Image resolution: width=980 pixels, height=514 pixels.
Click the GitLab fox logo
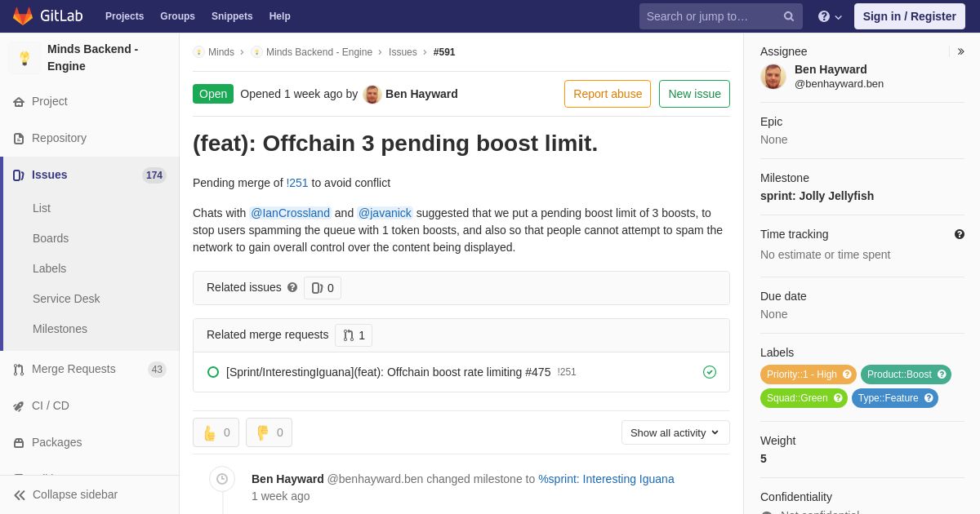23,16
